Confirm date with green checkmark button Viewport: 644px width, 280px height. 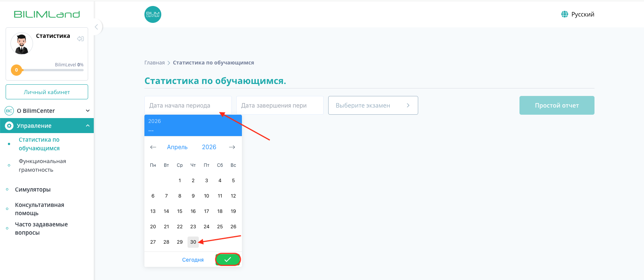click(228, 259)
